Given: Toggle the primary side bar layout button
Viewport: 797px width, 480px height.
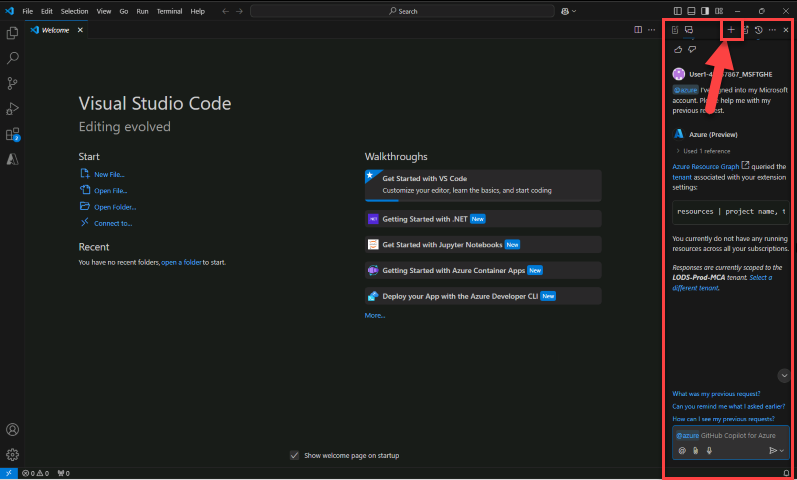Looking at the screenshot, I should coord(679,11).
